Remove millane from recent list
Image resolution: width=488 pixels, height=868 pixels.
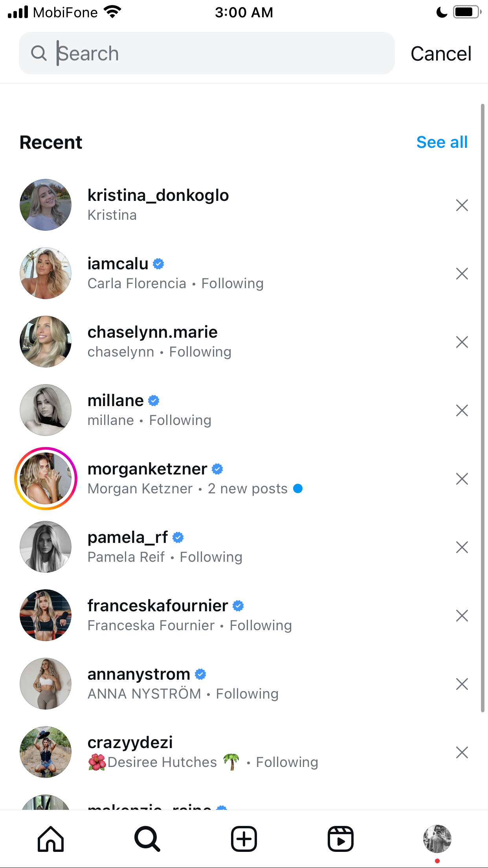tap(462, 410)
